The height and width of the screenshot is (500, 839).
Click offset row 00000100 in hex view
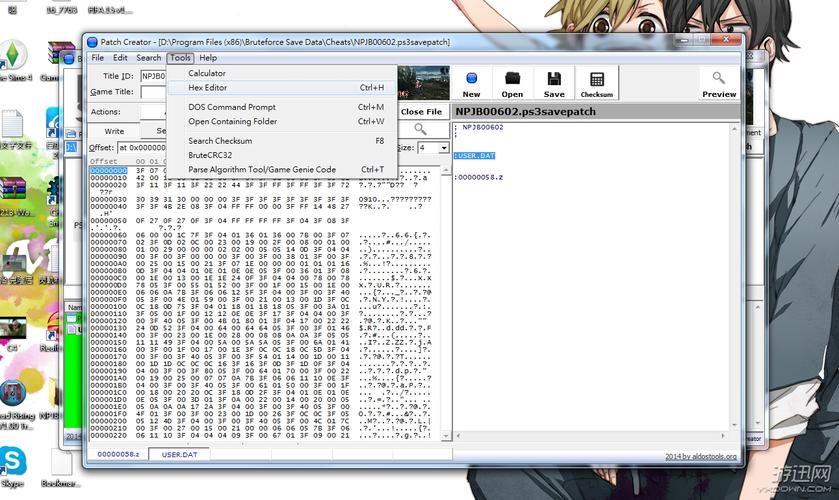coord(109,307)
